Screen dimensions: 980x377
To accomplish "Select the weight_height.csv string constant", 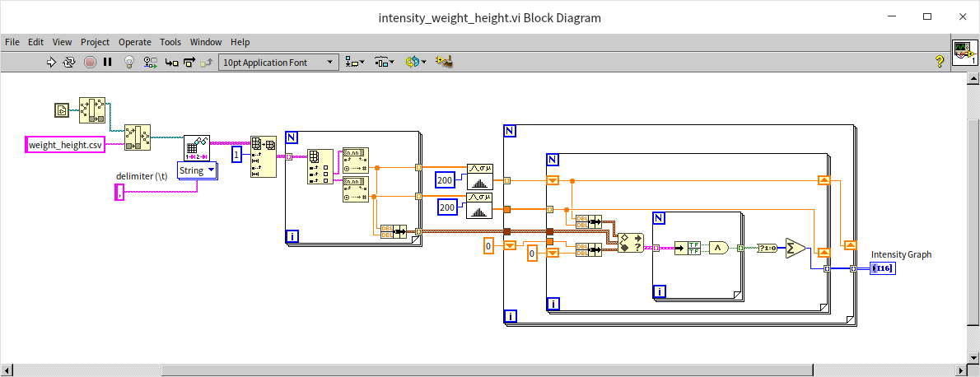I will tap(65, 145).
